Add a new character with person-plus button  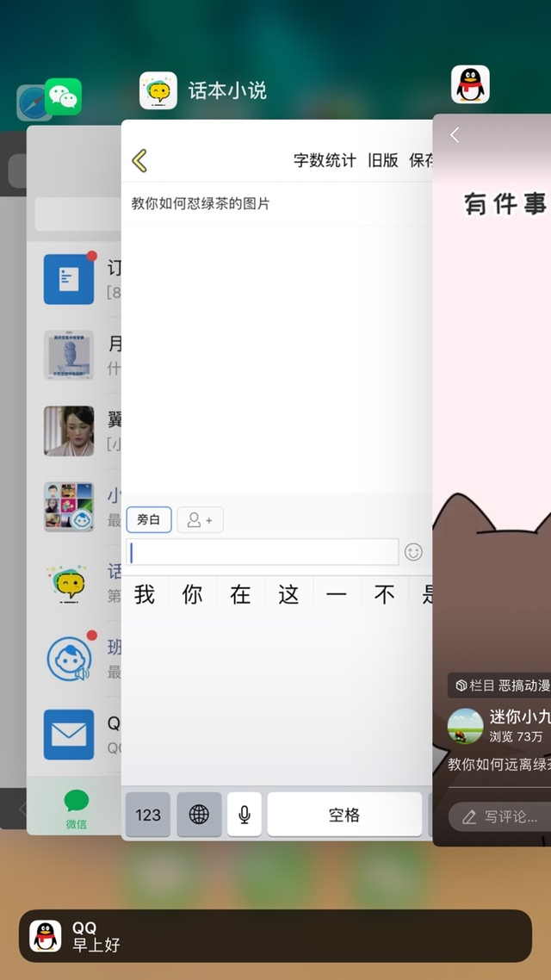200,520
